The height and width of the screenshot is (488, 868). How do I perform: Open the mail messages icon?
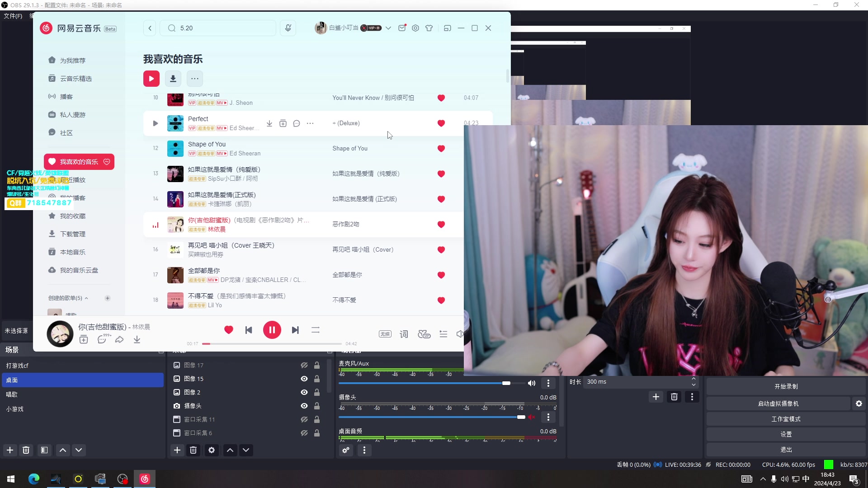coord(402,28)
